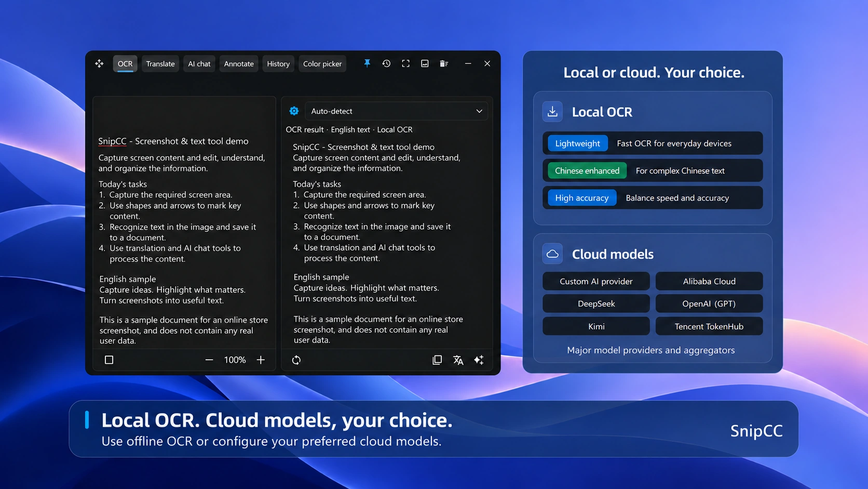Click the Local OCR download icon

click(552, 112)
